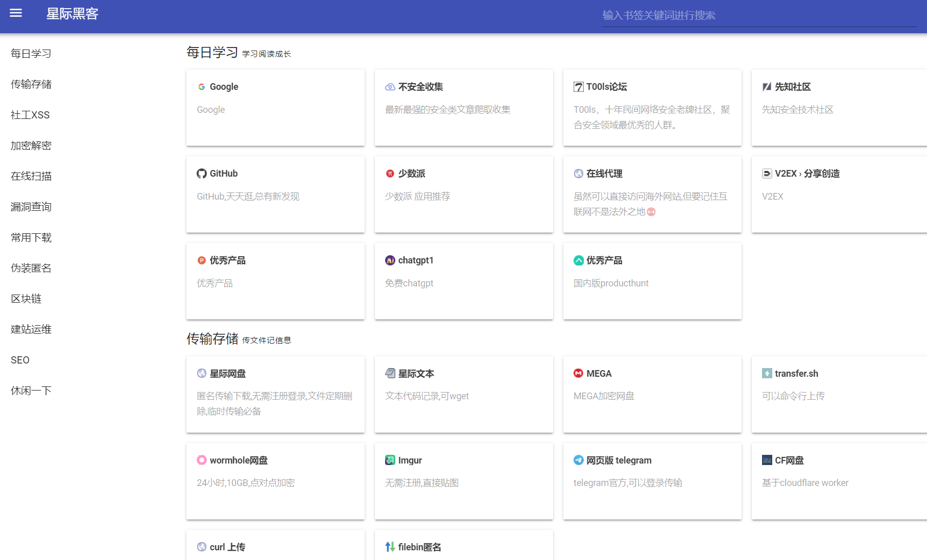Select 漏洞查询 in the sidebar
Viewport: 927px width, 560px height.
coord(31,207)
